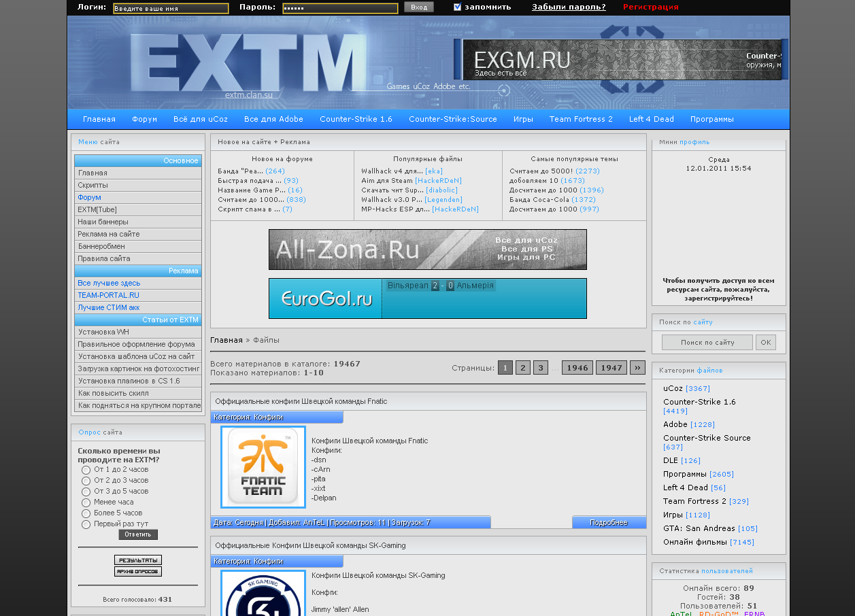Image resolution: width=855 pixels, height=616 pixels.
Task: Open 'Главная' in the top navigation bar
Action: (99, 119)
